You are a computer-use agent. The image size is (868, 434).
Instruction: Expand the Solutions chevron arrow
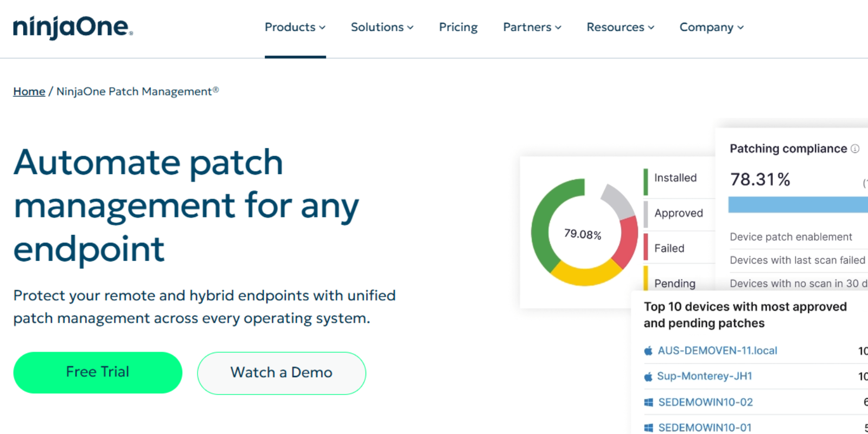coord(410,28)
